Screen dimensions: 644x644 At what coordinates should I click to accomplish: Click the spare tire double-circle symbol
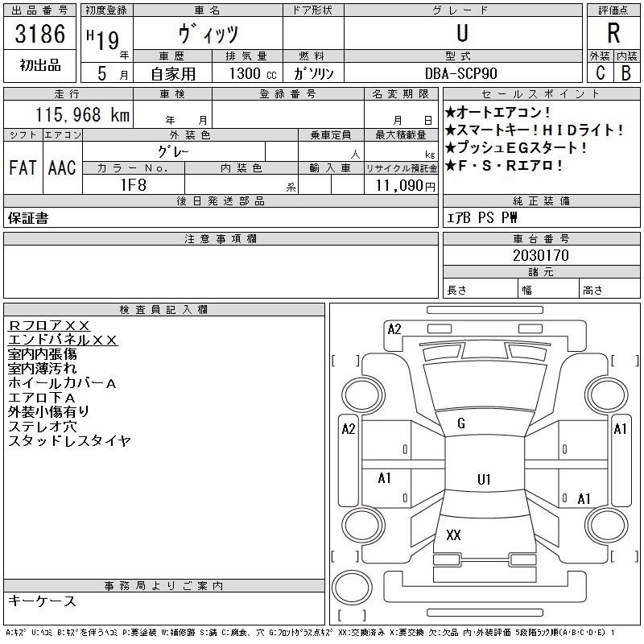point(350,587)
